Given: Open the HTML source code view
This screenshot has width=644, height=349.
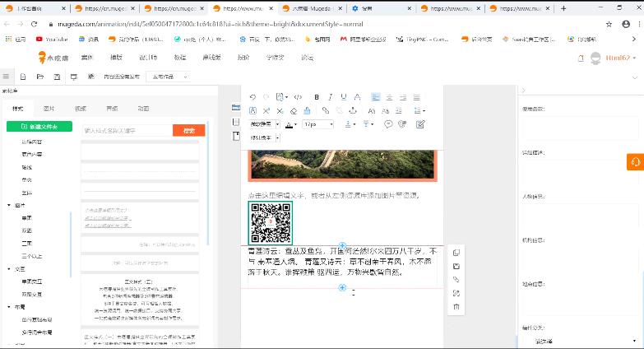Looking at the screenshot, I should (298, 97).
